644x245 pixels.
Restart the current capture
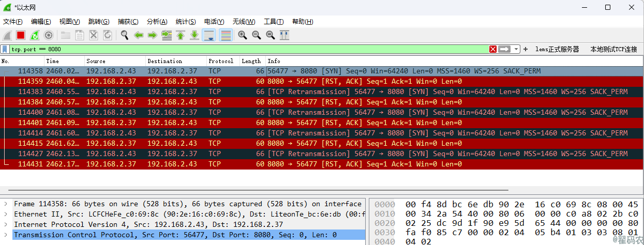tap(35, 35)
